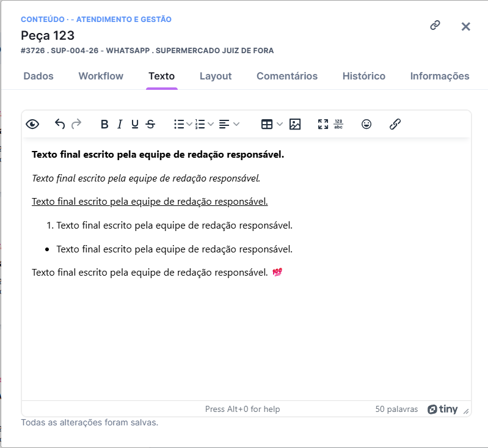Expand the table options chevron
The width and height of the screenshot is (488, 448).
pyautogui.click(x=280, y=124)
